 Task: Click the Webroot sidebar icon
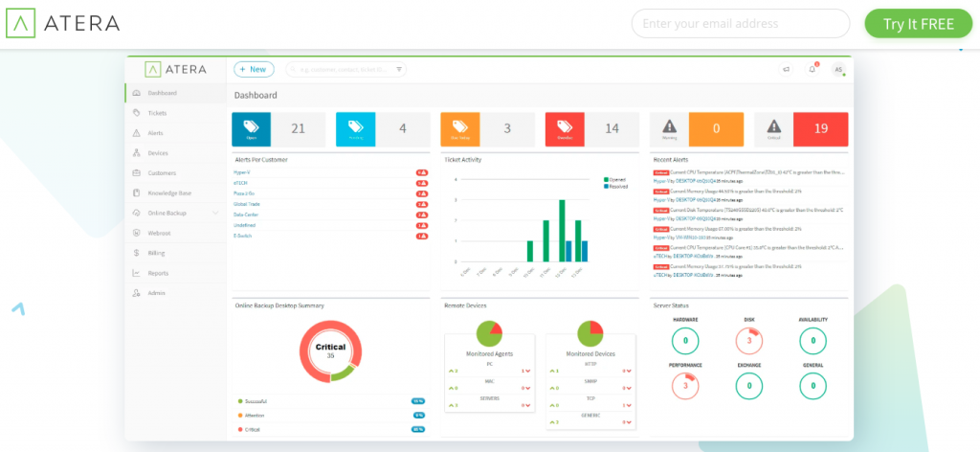tap(136, 234)
